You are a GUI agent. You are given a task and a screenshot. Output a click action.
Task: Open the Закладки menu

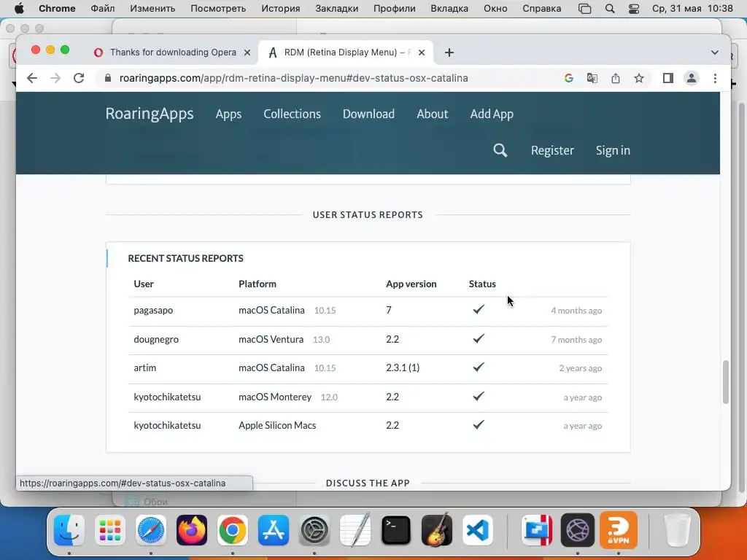coord(336,9)
